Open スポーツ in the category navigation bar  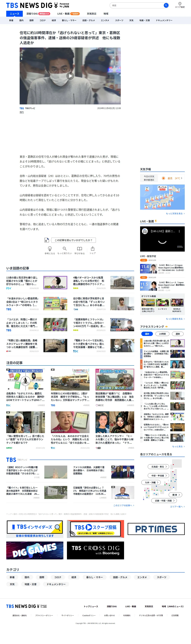(x=119, y=20)
